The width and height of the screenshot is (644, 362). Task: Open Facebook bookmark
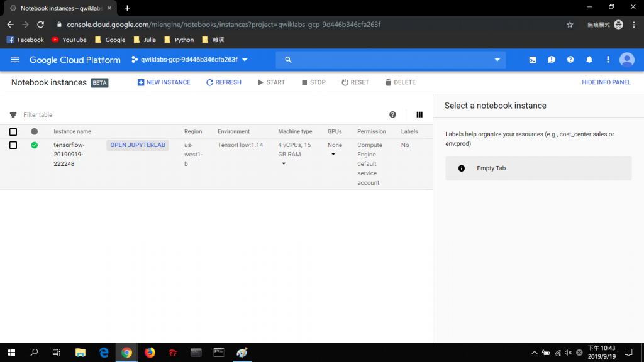point(25,40)
